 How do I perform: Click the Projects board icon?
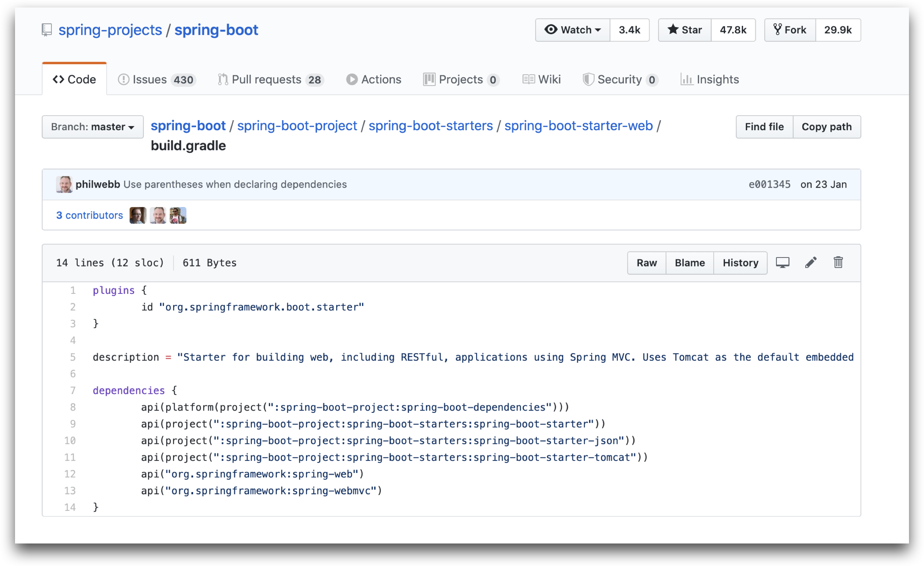point(429,79)
